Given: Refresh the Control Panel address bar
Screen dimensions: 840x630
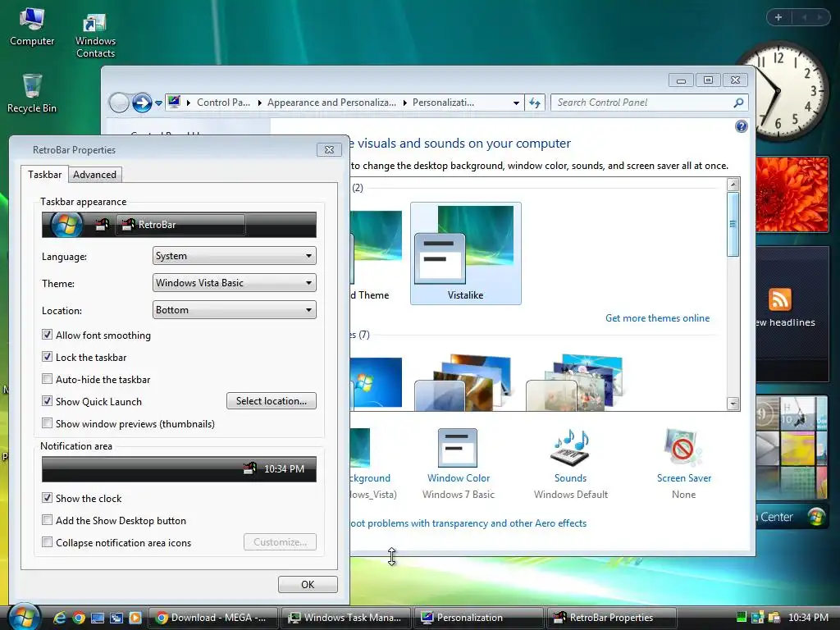Looking at the screenshot, I should (535, 103).
